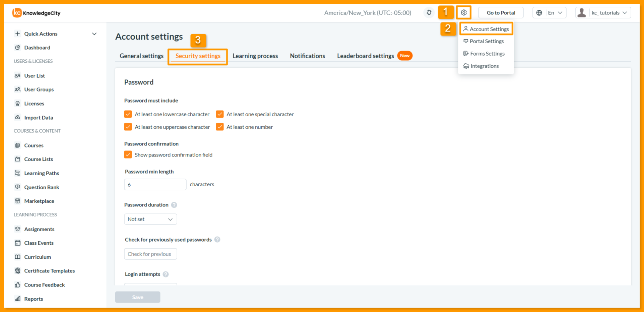Viewport: 644px width, 312px height.
Task: Click the Curriculum book icon
Action: [x=18, y=257]
